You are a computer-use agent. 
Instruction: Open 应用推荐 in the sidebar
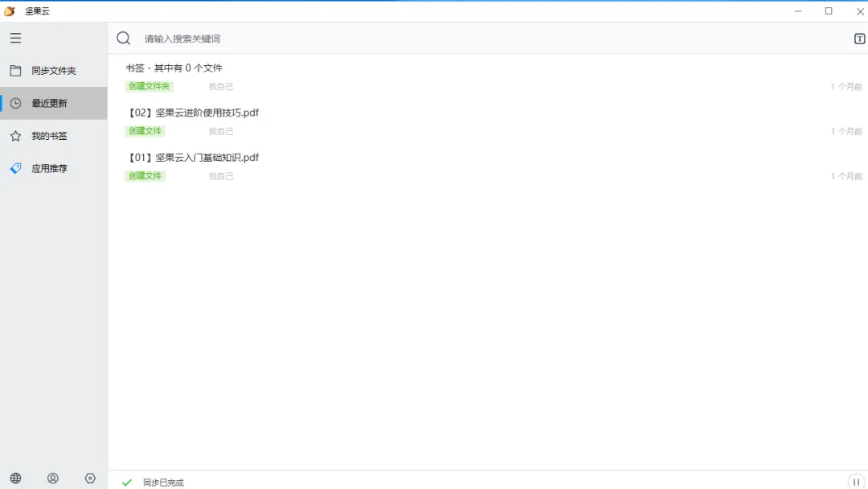click(x=54, y=168)
